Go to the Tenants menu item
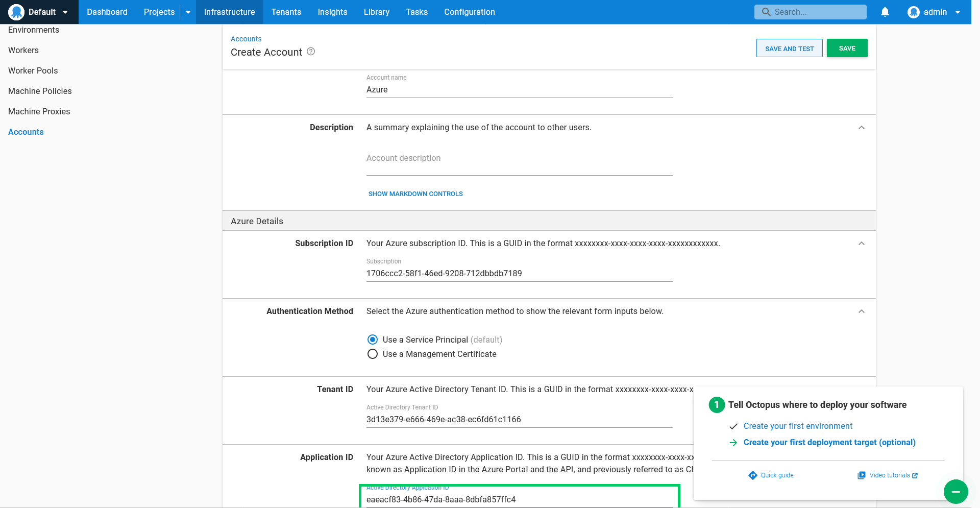The image size is (980, 508). (286, 12)
